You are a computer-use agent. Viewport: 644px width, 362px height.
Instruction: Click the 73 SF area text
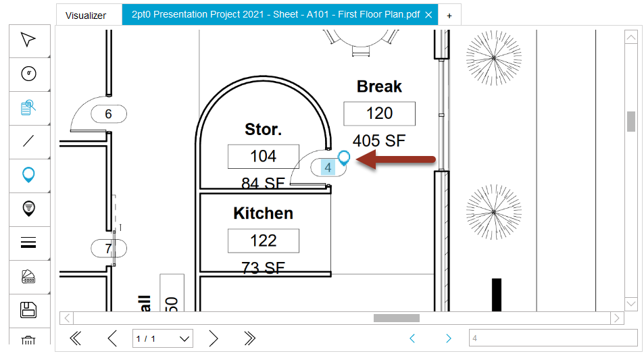tap(264, 267)
